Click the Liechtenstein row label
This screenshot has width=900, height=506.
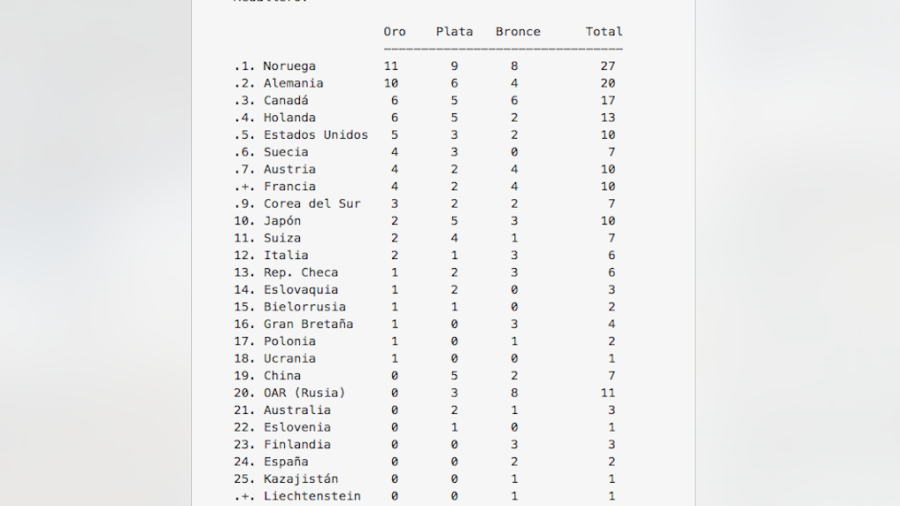pyautogui.click(x=312, y=496)
